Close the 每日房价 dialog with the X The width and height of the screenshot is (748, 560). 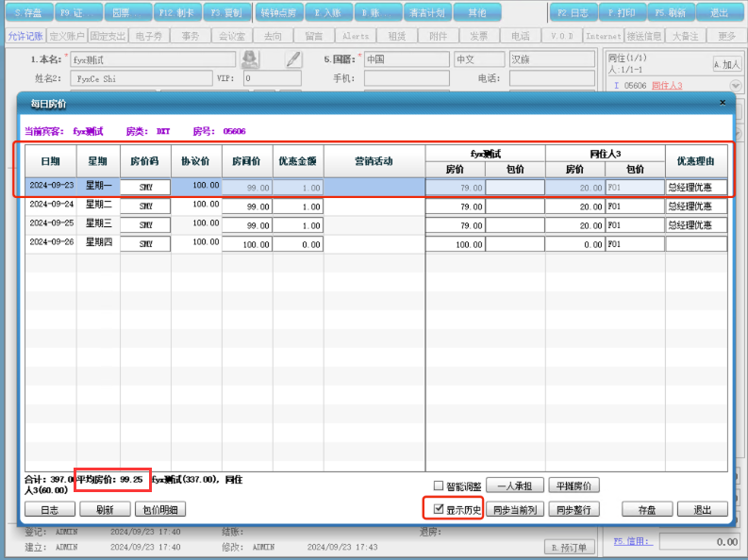tap(723, 103)
